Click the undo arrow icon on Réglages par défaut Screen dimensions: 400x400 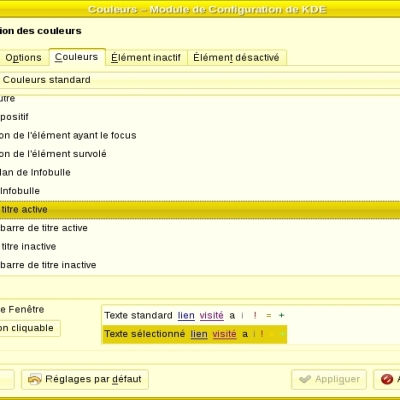[x=34, y=379]
